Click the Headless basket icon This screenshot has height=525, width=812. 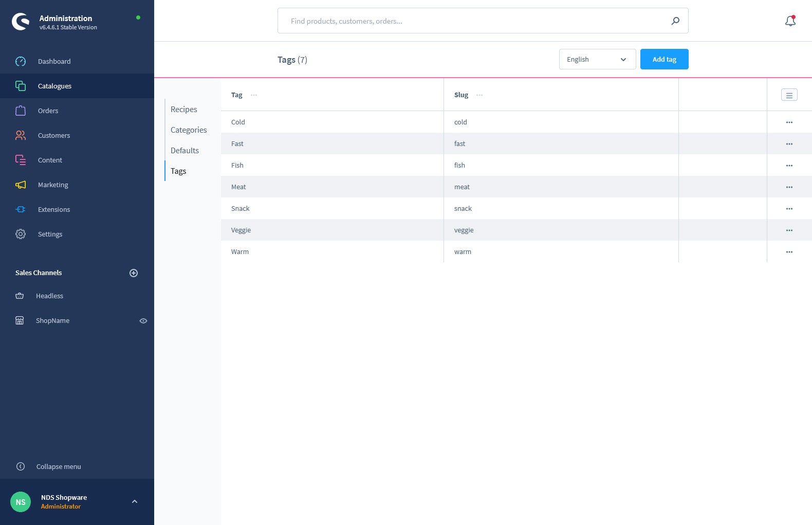tap(20, 296)
